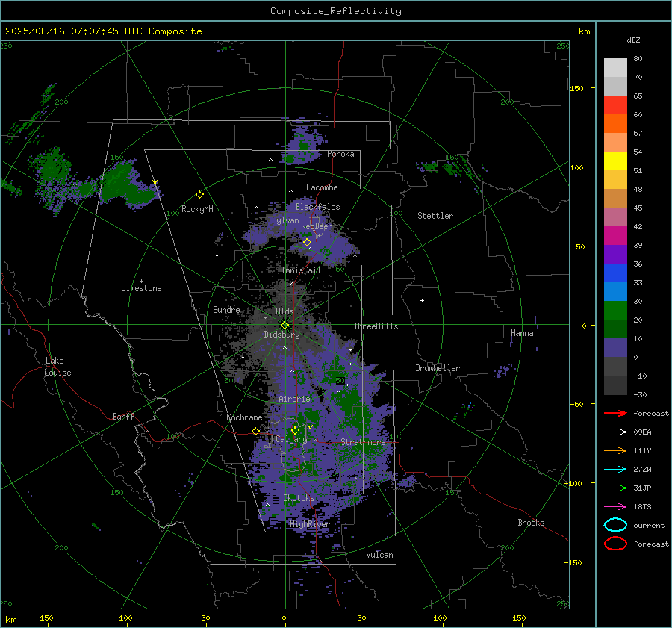Select the yellow swatch between 54 and 51

615,161
